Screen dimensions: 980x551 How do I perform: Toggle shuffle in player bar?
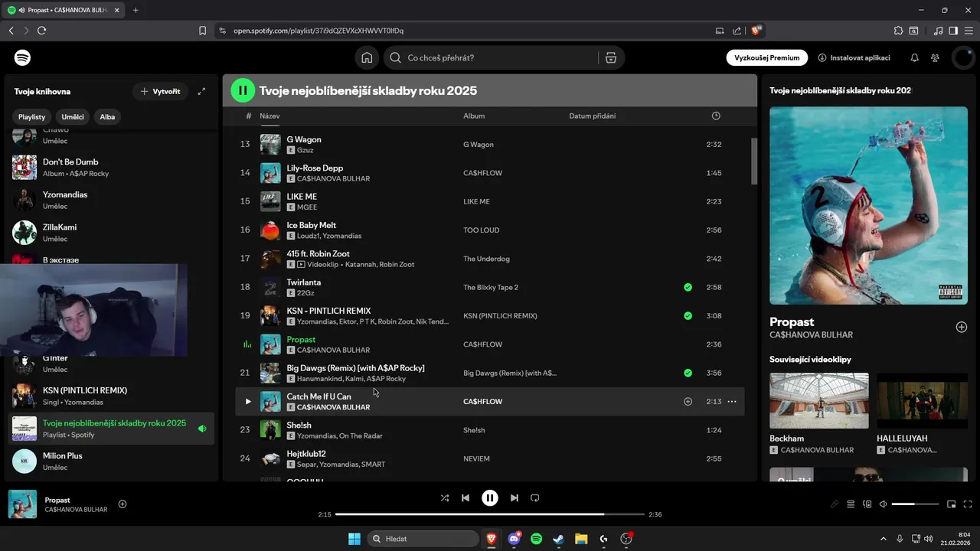[445, 497]
